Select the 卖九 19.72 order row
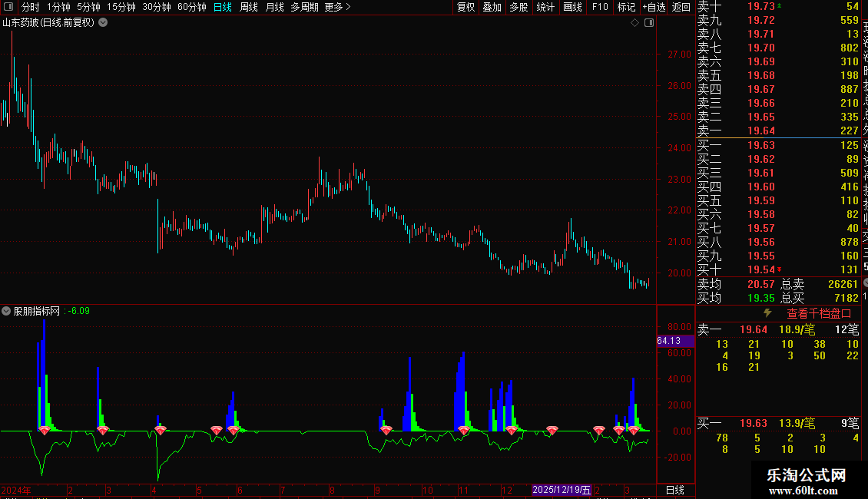 pyautogui.click(x=778, y=20)
